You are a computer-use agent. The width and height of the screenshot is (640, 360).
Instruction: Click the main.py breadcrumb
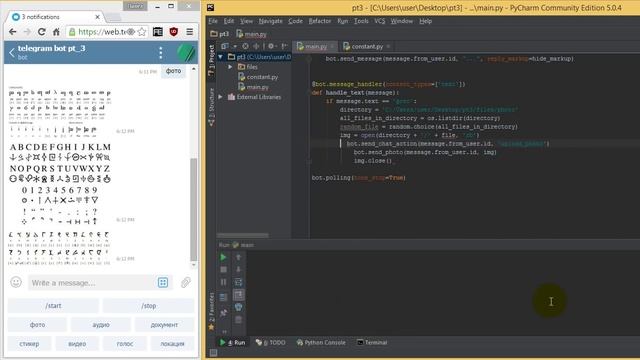(251, 34)
